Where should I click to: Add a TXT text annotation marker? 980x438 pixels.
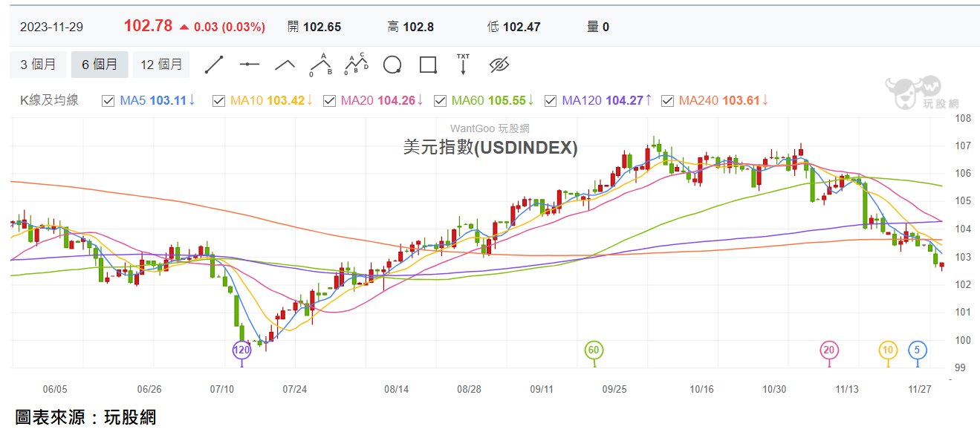(x=463, y=65)
